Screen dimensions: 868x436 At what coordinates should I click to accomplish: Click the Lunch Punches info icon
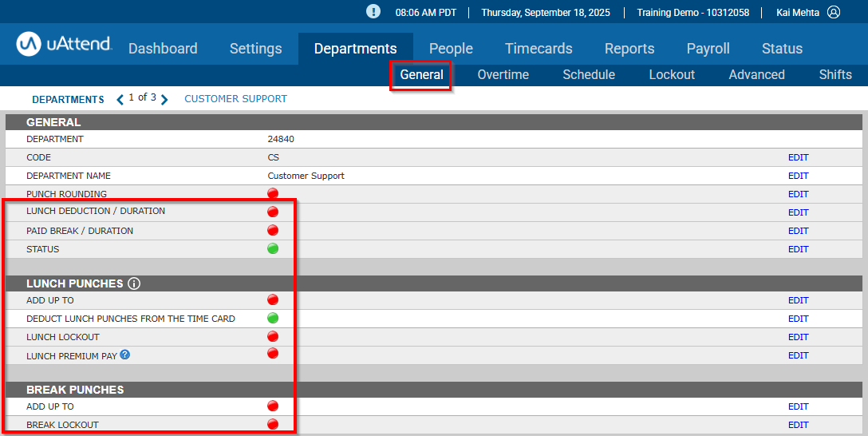click(x=134, y=283)
